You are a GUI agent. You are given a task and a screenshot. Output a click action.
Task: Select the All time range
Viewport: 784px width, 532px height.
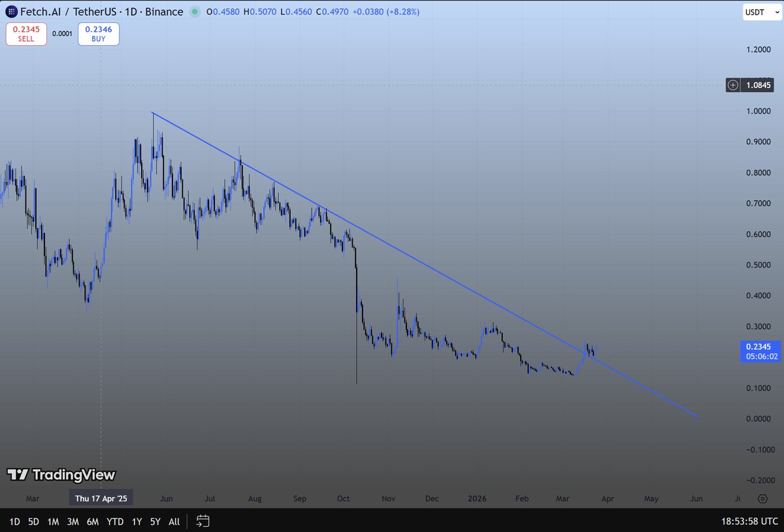[x=174, y=522]
